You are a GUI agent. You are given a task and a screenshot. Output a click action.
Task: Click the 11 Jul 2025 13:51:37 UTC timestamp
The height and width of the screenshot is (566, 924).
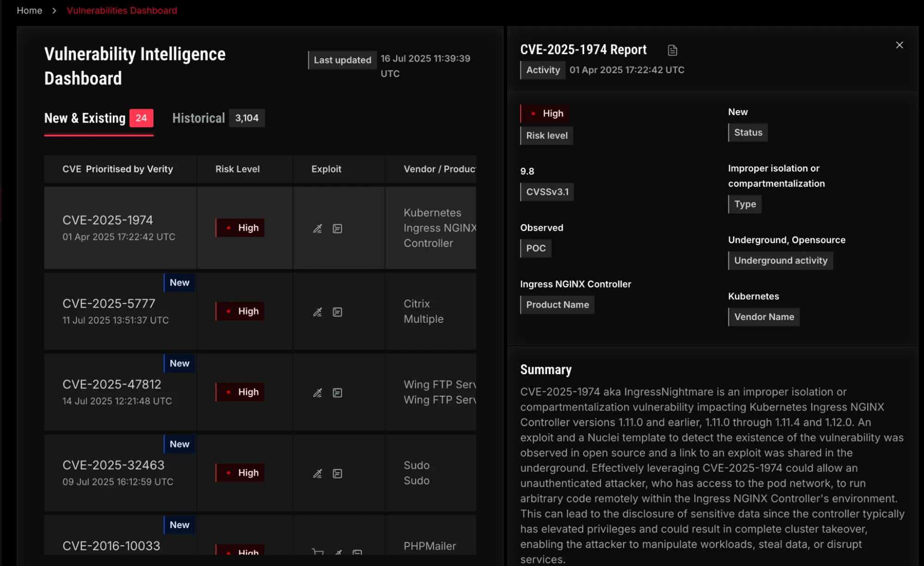(x=116, y=320)
